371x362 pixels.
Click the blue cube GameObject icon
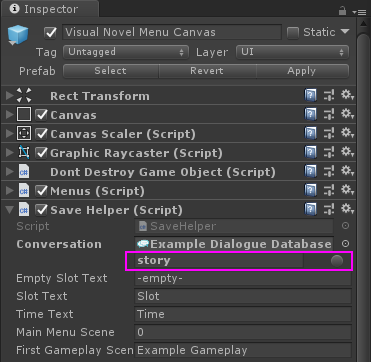(18, 35)
